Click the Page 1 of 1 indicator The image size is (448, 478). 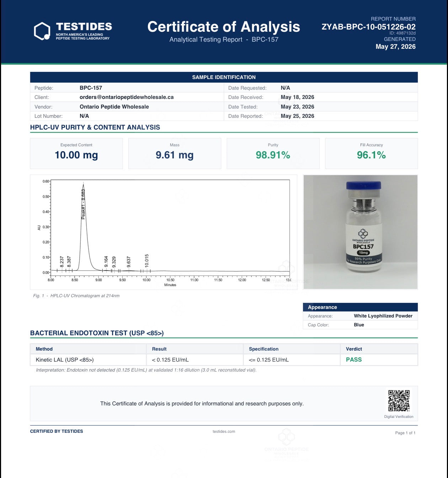(405, 433)
